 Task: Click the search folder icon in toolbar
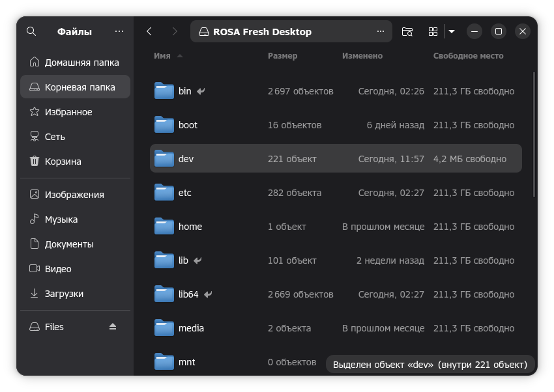click(x=407, y=31)
